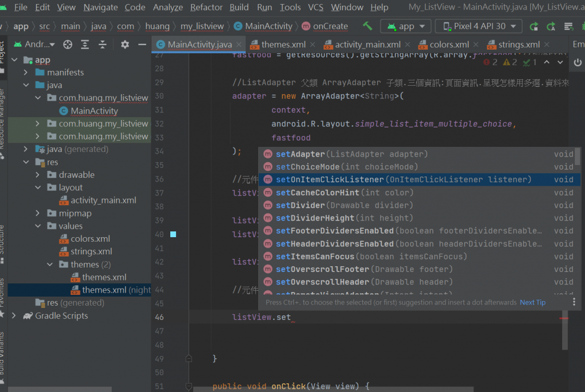Hide the Project panel with minus icon

[x=142, y=45]
